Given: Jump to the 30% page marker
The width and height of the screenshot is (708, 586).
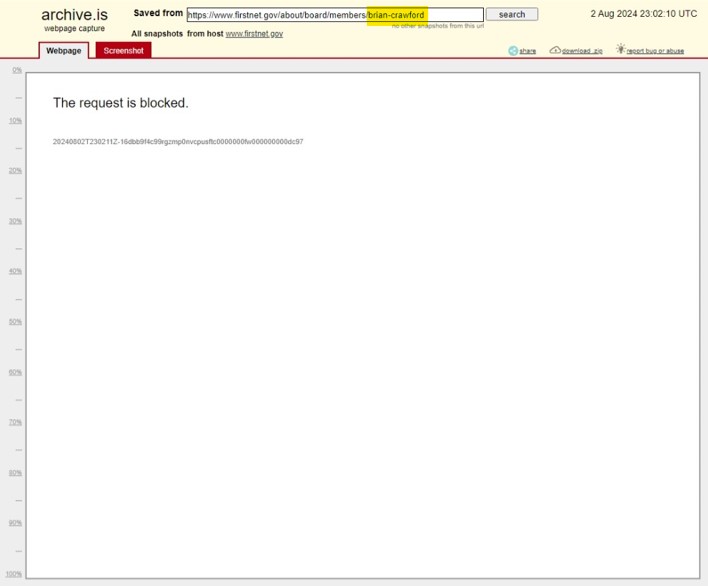Looking at the screenshot, I should click(15, 221).
